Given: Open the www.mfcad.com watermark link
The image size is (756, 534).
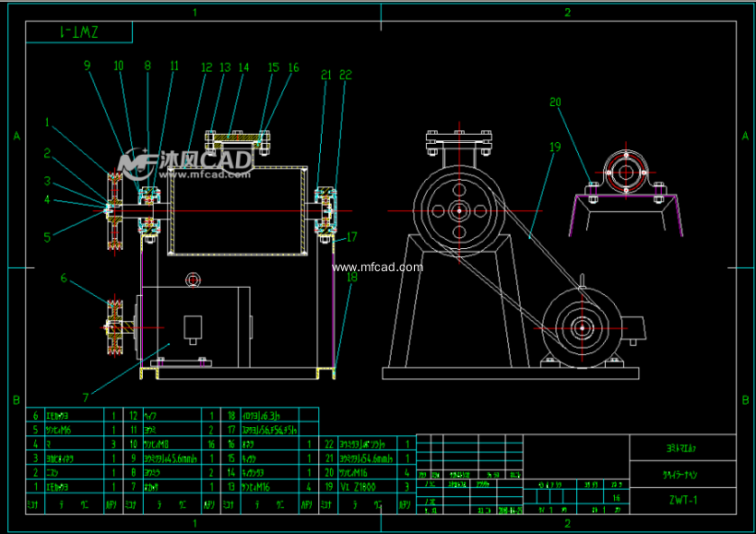Looking at the screenshot, I should click(378, 267).
